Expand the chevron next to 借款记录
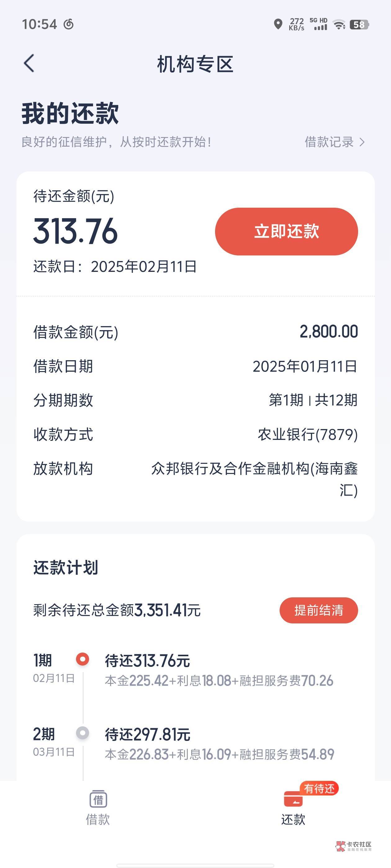Viewport: 391px width, 868px height. coord(362,142)
